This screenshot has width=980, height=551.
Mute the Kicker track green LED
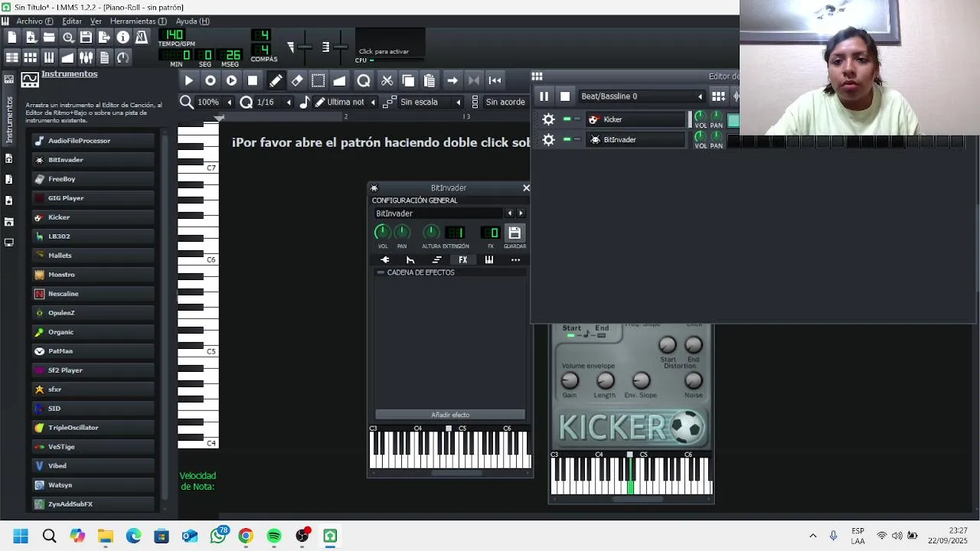click(x=567, y=119)
